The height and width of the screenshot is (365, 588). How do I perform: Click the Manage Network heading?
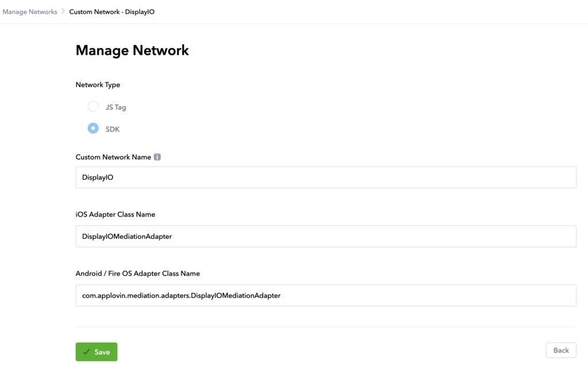tap(132, 50)
